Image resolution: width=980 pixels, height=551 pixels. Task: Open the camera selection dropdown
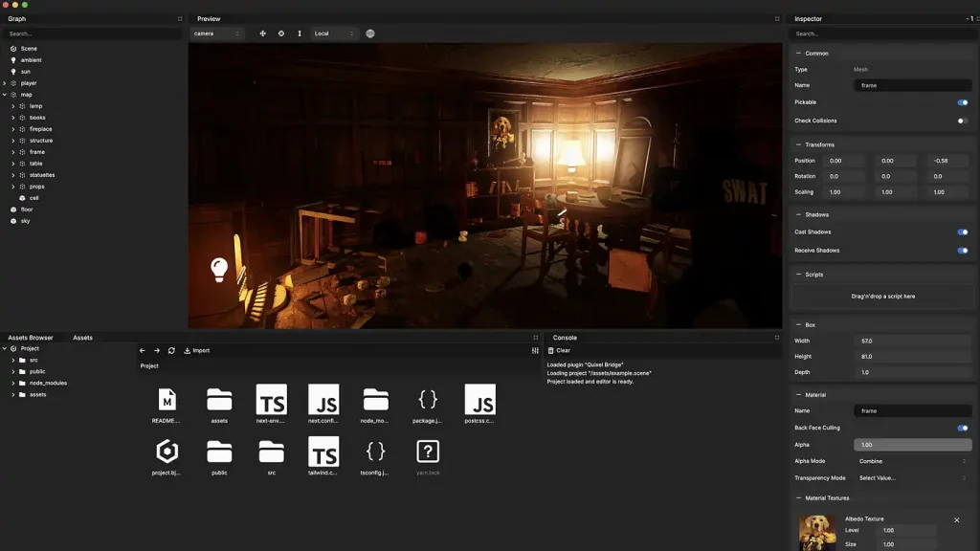(x=217, y=33)
